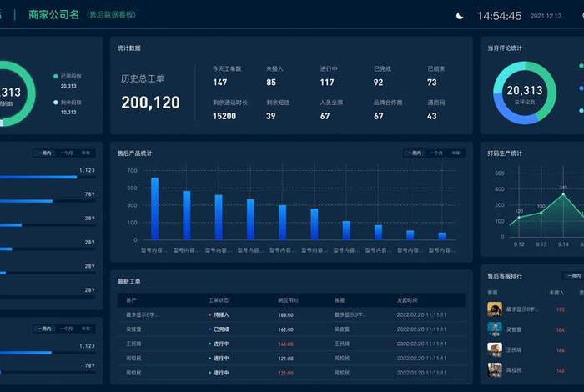Select 半年 in 售后产品统计 panel
The width and height of the screenshot is (584, 392).
pyautogui.click(x=456, y=153)
